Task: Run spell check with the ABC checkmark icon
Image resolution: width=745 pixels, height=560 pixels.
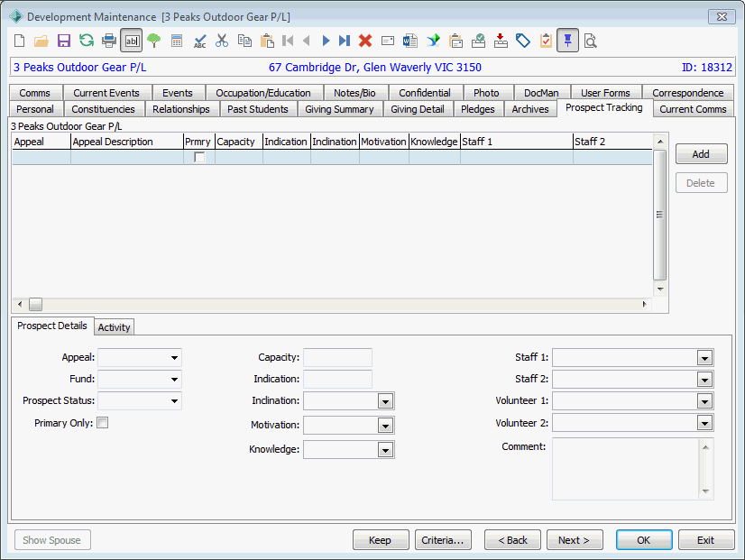Action: click(200, 41)
